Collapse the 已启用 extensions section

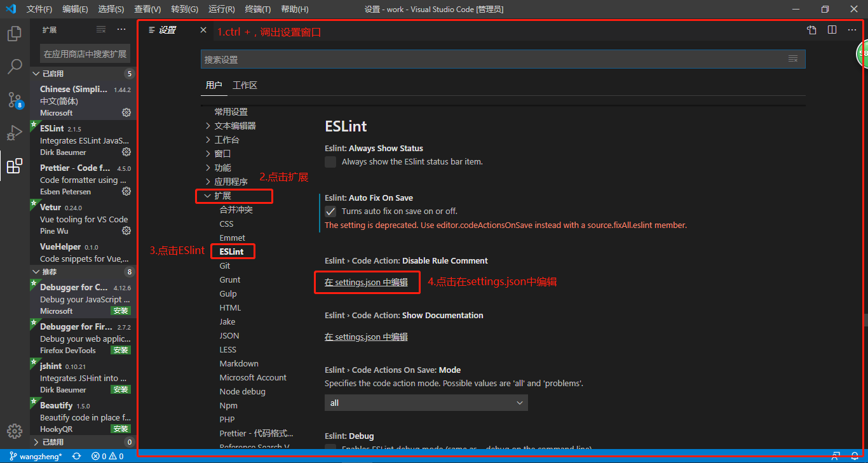pos(53,74)
